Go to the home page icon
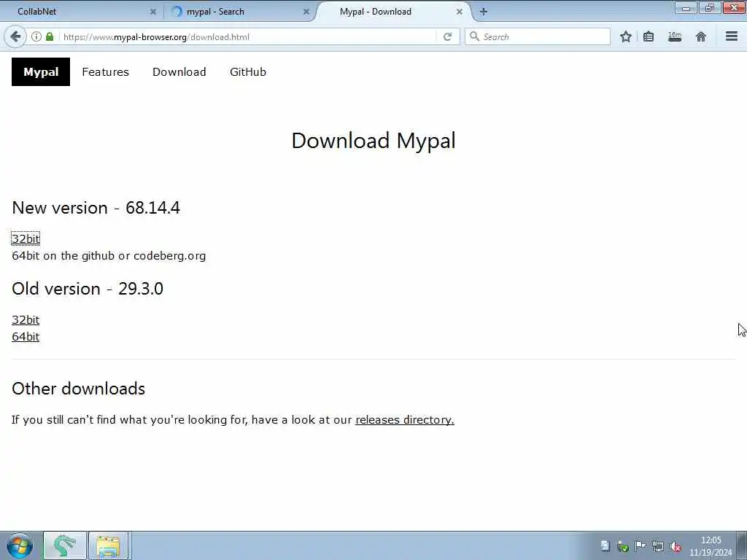Screen dimensions: 747x560 [x=701, y=36]
